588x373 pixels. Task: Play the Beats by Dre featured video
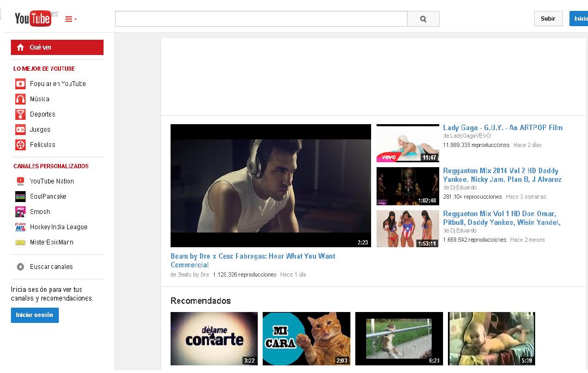coord(270,186)
